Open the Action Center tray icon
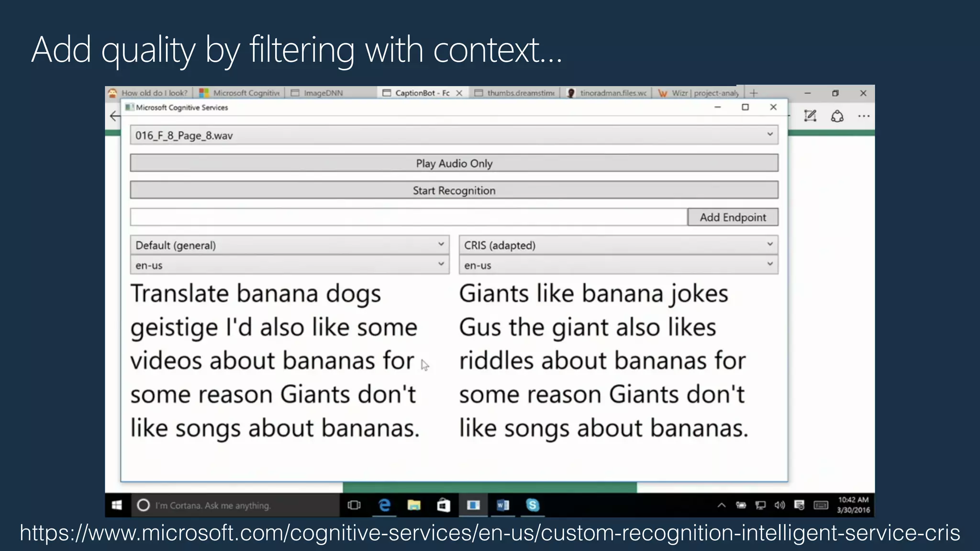 [799, 505]
